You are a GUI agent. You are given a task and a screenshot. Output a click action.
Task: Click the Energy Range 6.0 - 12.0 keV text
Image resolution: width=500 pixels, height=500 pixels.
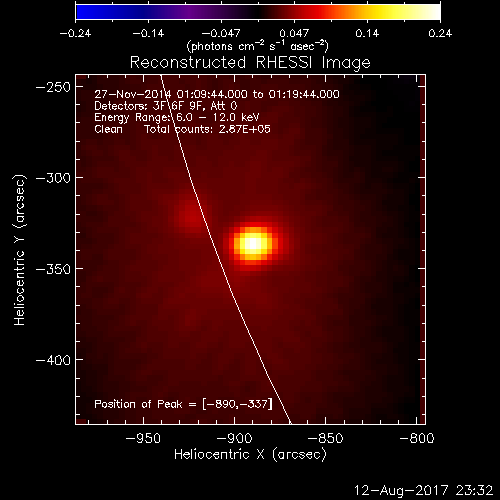(x=177, y=117)
